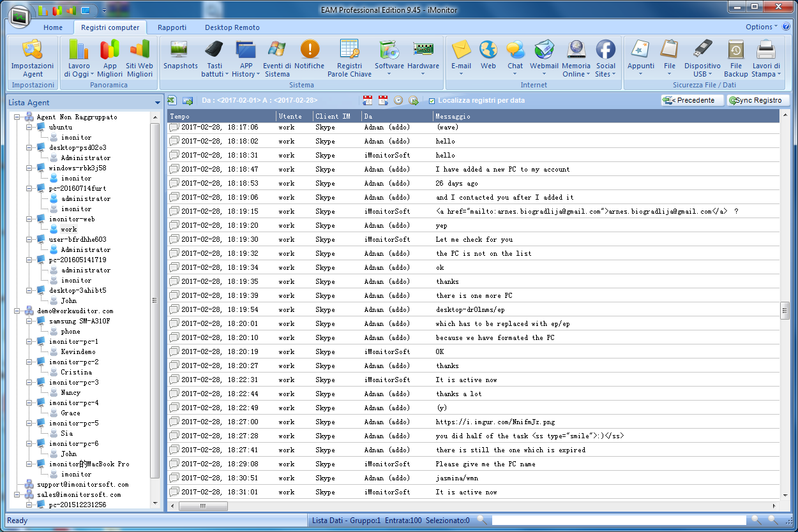The width and height of the screenshot is (798, 532).
Task: Open the Snapshots tool
Action: (180, 55)
